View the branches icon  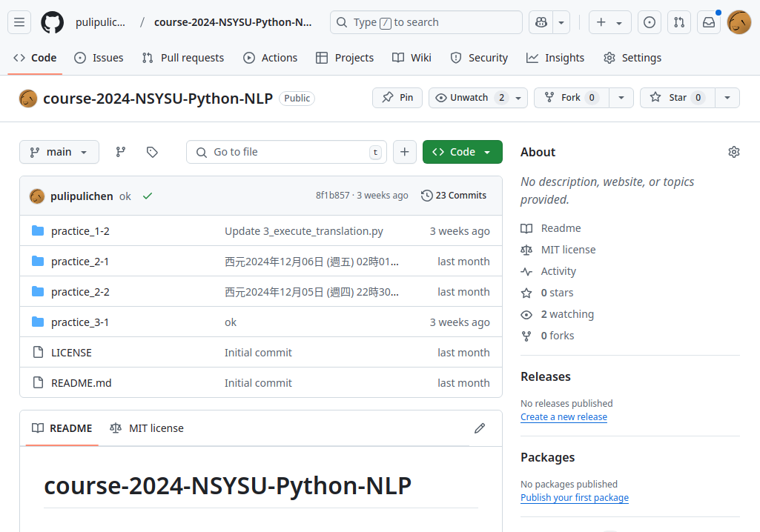121,152
